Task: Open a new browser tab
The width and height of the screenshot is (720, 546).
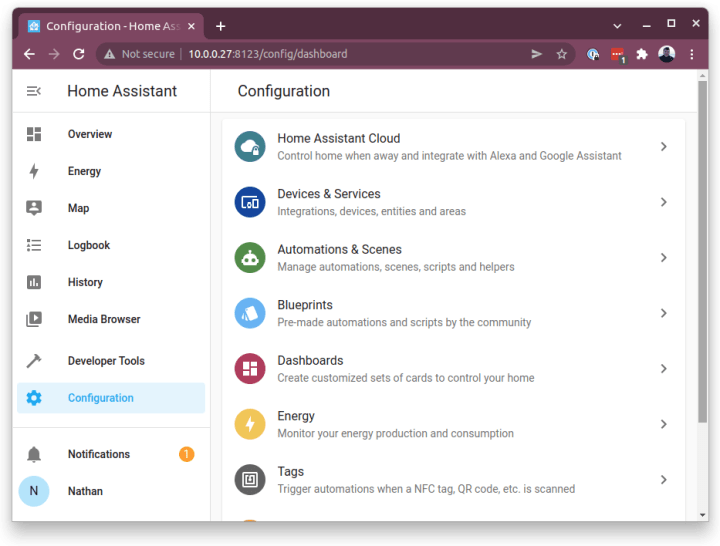Action: pos(220,26)
